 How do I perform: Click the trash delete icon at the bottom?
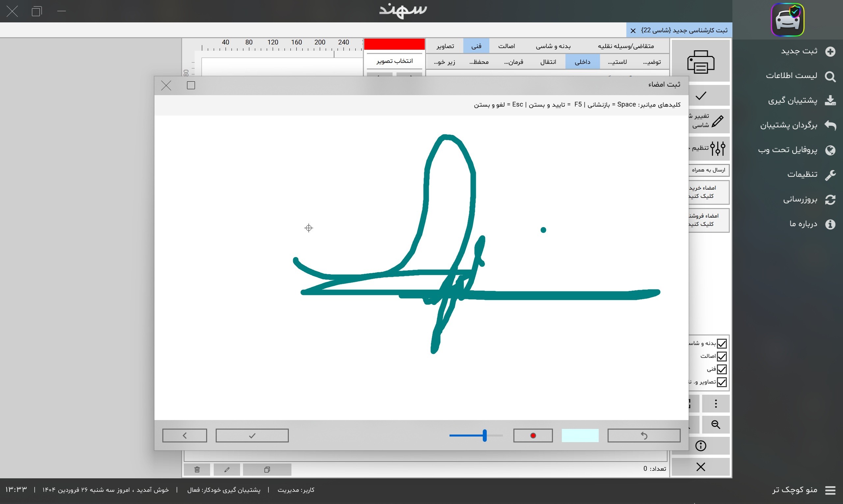click(x=197, y=469)
